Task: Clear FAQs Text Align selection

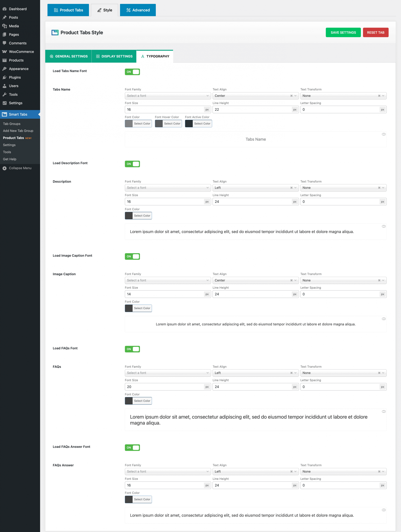Action: click(x=291, y=373)
